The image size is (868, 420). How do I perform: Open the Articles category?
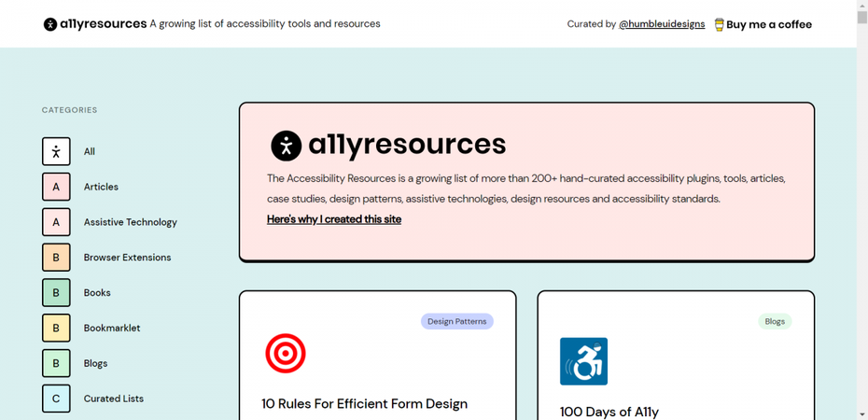click(x=101, y=187)
